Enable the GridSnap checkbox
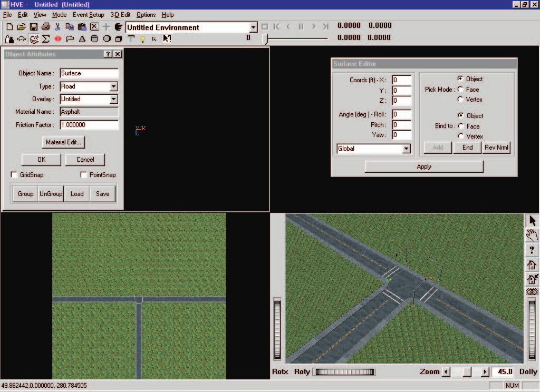This screenshot has width=540, height=392. [x=14, y=175]
